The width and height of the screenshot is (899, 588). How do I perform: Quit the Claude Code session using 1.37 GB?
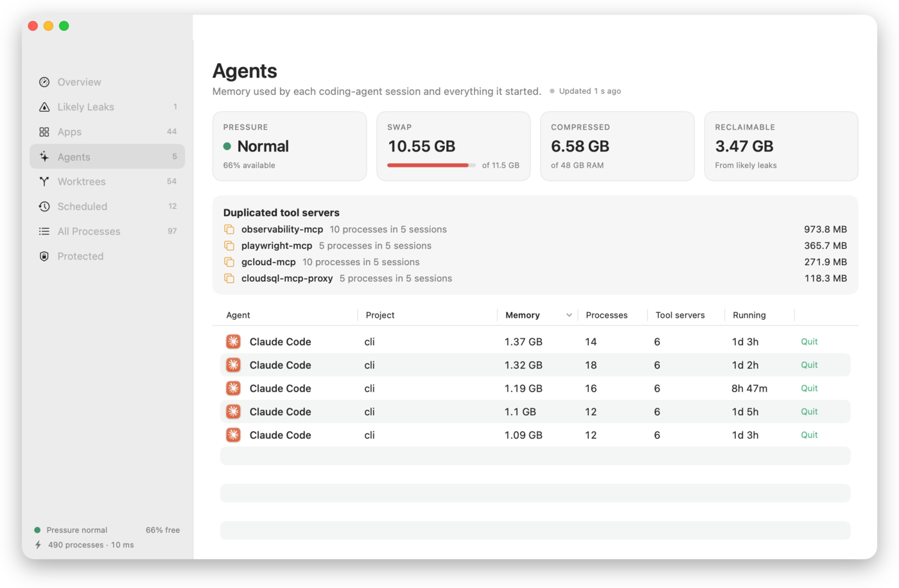[x=809, y=342]
